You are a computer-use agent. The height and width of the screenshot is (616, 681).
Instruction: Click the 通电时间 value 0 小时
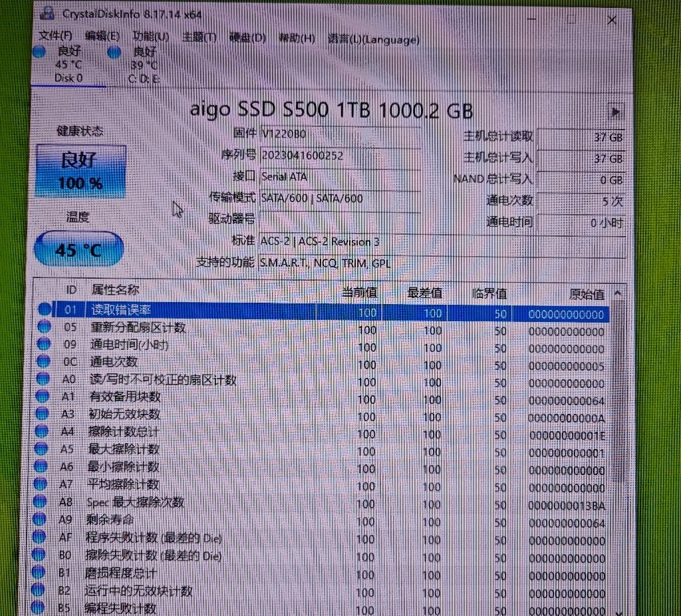click(581, 223)
